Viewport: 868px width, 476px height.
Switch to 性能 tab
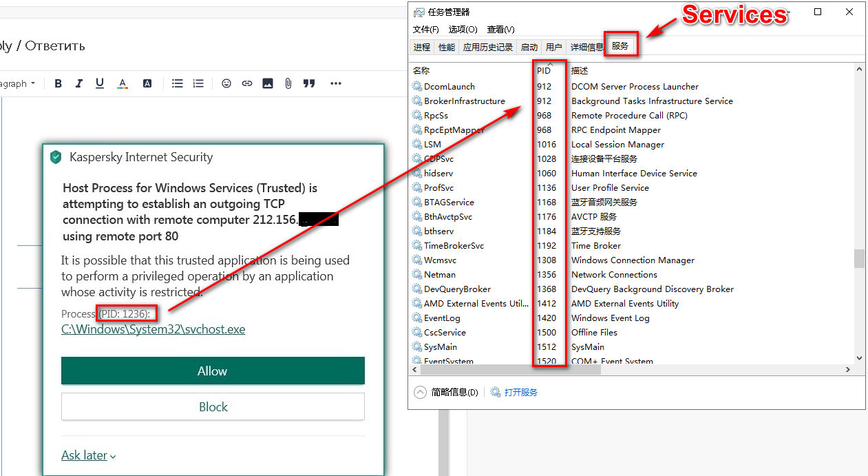click(447, 47)
